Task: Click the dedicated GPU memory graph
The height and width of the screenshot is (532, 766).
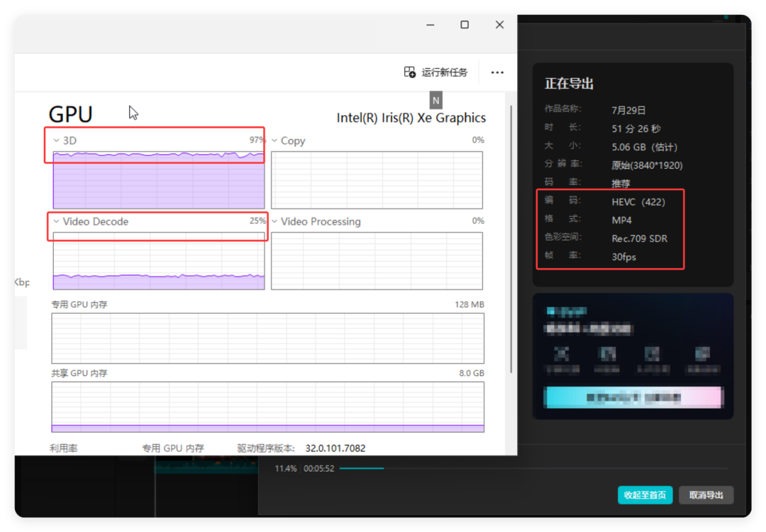Action: click(267, 338)
